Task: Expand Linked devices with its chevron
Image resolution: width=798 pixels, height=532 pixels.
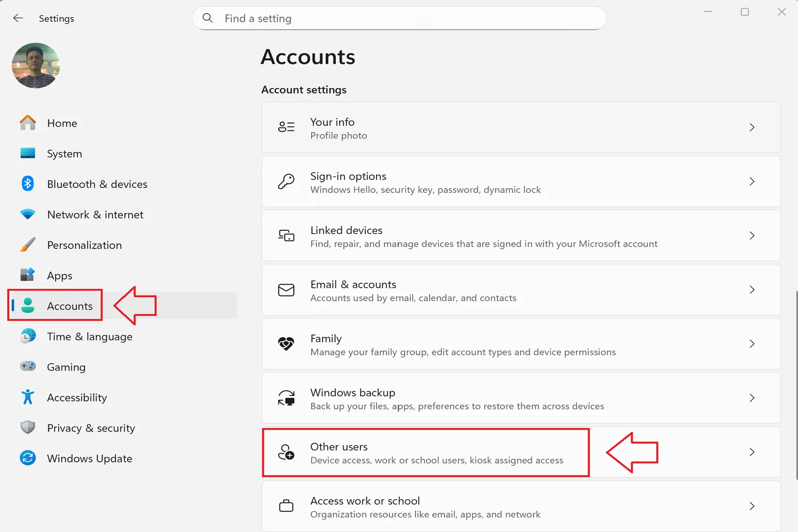Action: 752,235
